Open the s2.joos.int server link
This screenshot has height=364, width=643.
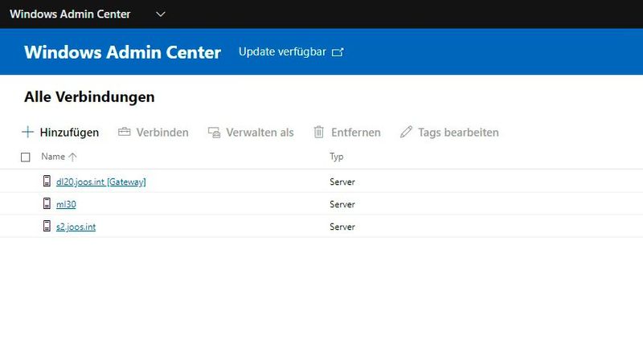76,227
